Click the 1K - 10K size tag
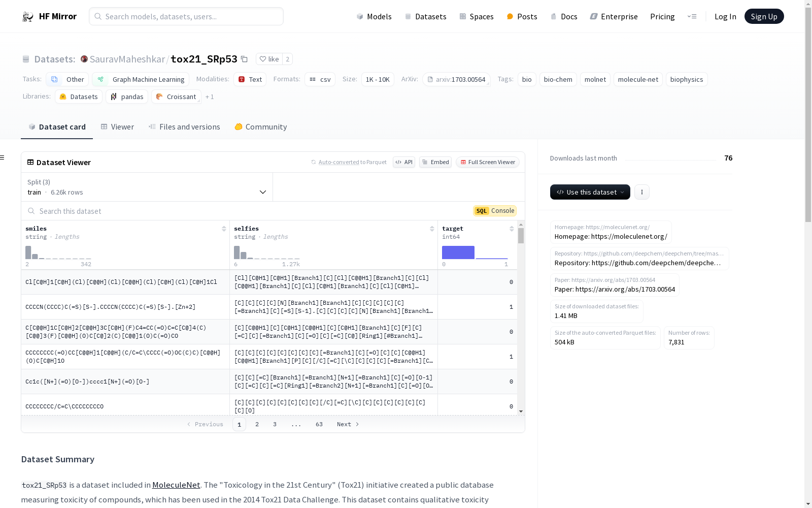The width and height of the screenshot is (812, 508). [378, 79]
